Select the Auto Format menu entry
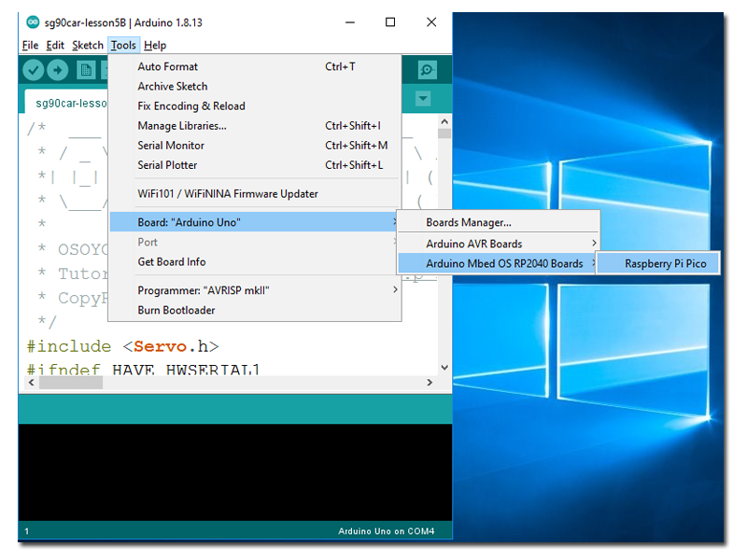747x560 pixels. click(x=254, y=66)
